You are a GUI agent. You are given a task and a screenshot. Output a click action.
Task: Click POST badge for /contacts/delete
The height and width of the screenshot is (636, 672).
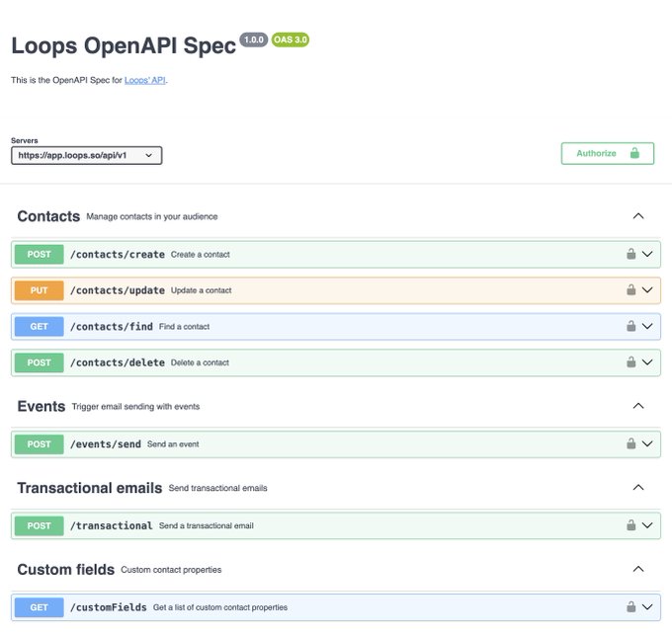[39, 362]
